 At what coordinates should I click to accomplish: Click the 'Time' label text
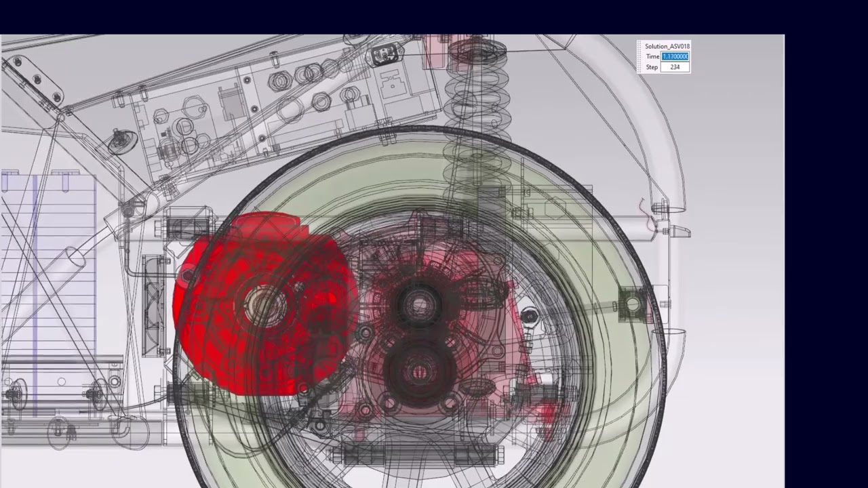tap(652, 56)
